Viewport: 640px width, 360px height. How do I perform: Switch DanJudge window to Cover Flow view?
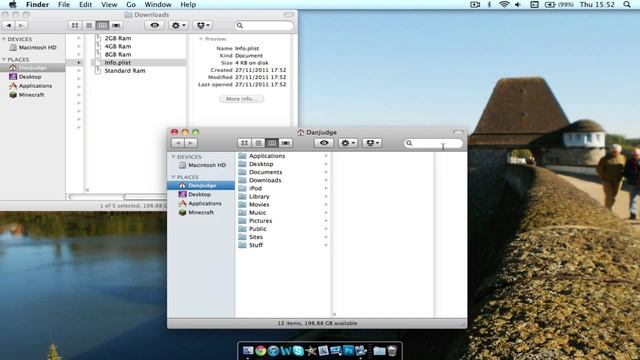tap(285, 143)
